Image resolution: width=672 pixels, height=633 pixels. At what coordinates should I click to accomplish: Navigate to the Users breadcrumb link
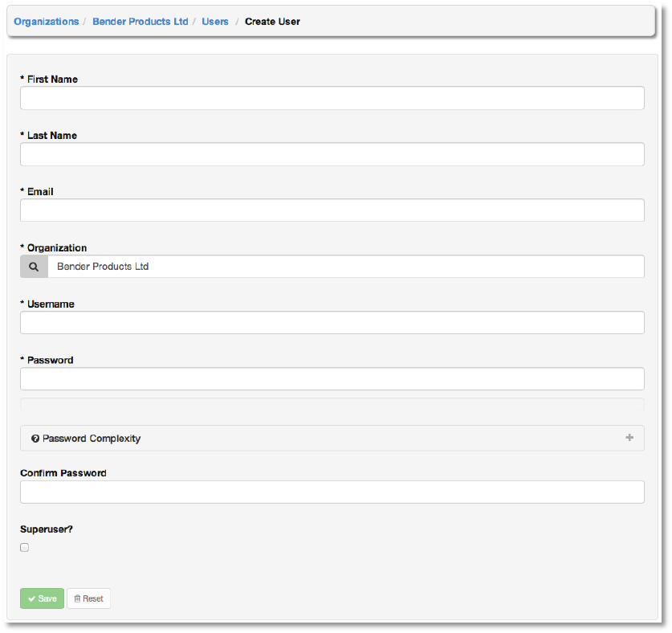215,22
